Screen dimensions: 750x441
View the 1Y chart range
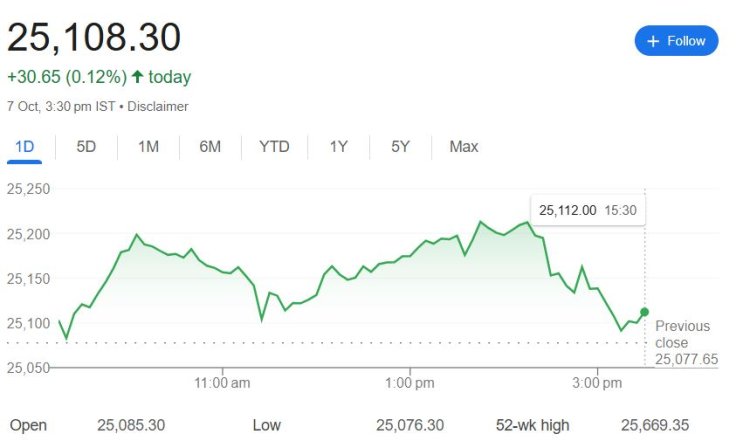coord(339,147)
